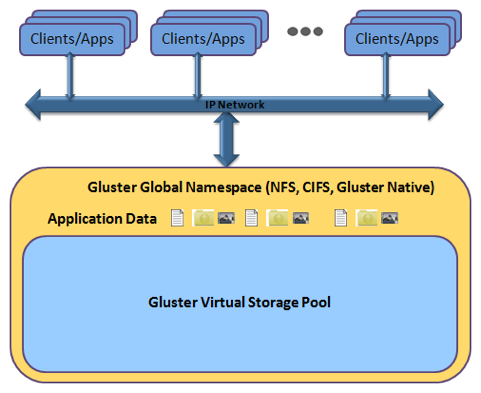Click the Application Data label

[x=102, y=219]
